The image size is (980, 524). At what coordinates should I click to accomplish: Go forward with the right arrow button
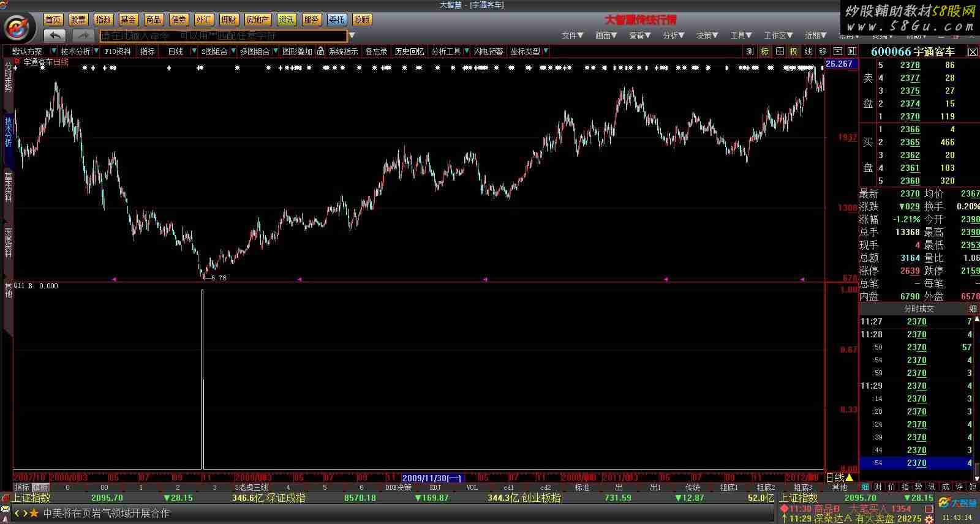pyautogui.click(x=83, y=36)
